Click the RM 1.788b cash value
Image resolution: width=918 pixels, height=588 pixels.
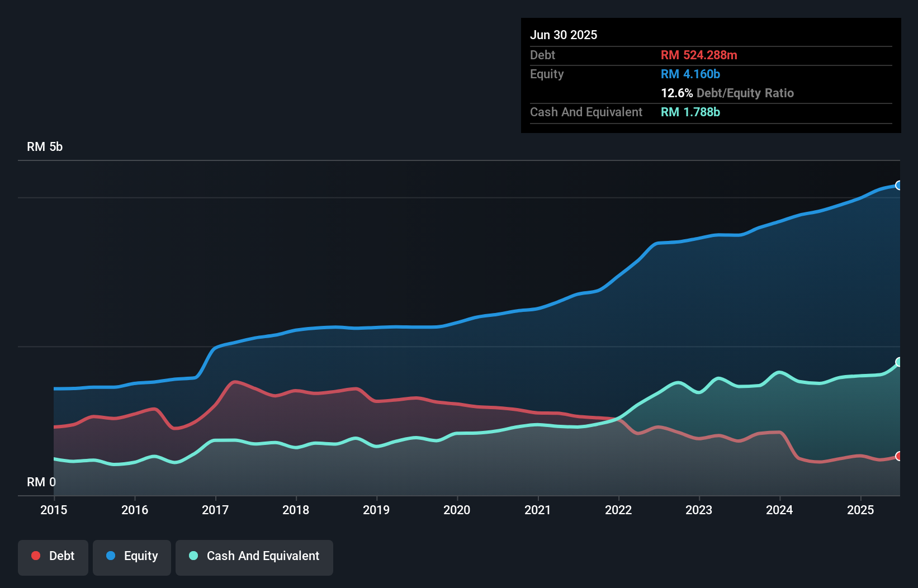[690, 112]
